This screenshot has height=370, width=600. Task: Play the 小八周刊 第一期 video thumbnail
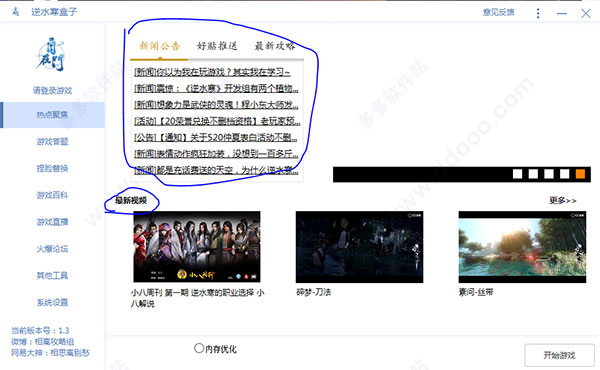(x=197, y=247)
